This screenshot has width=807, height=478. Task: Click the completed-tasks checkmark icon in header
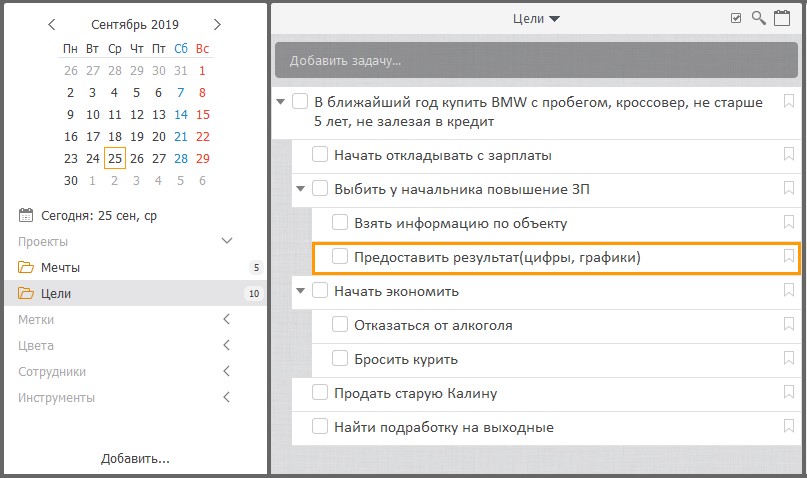click(x=736, y=19)
